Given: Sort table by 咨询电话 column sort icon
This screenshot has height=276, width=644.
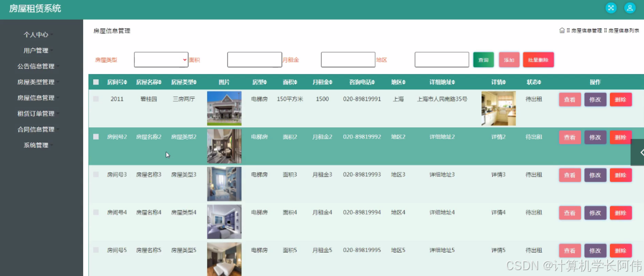Looking at the screenshot, I should [x=373, y=82].
